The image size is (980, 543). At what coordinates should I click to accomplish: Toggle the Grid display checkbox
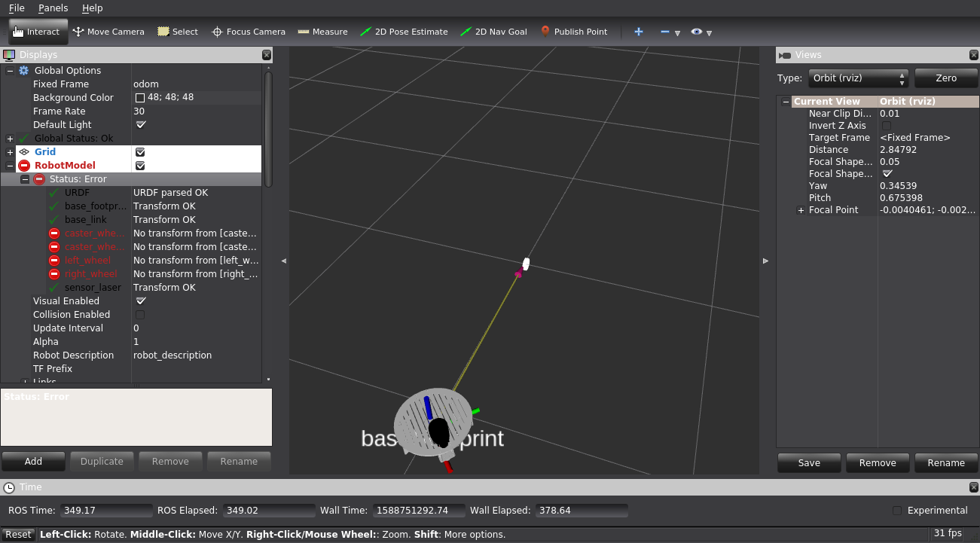[139, 151]
